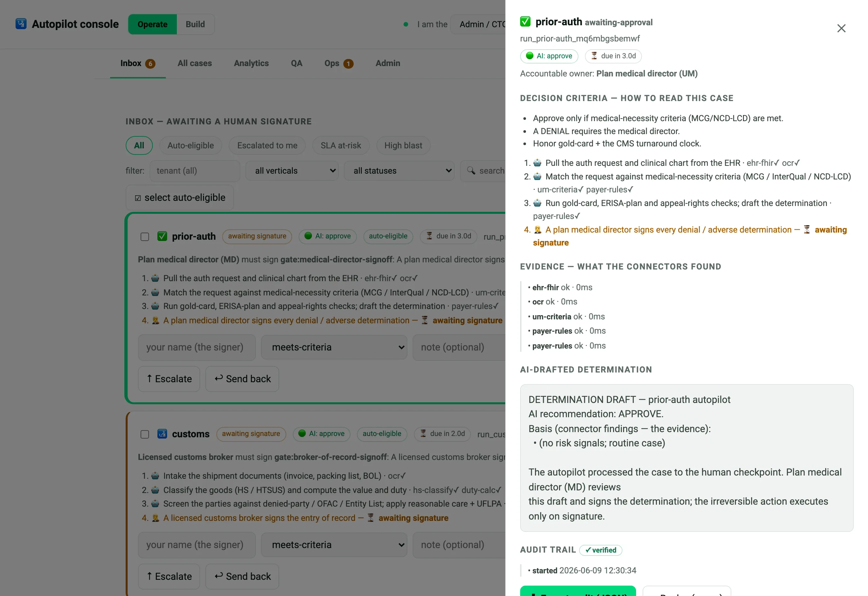This screenshot has width=868, height=596.
Task: Open prior-auth meets-criteria dropdown
Action: [334, 348]
